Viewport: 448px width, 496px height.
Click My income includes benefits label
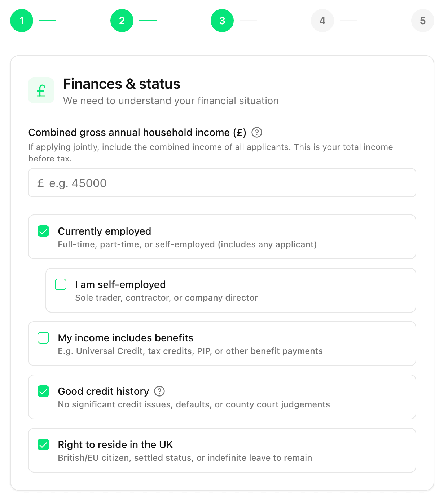point(126,338)
